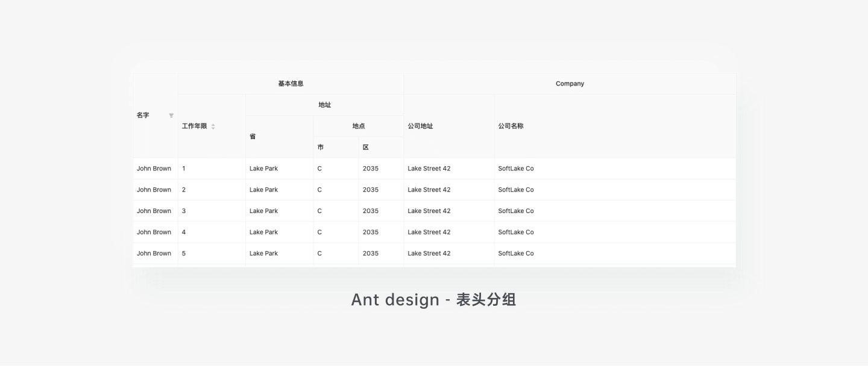Click work years value 3

(184, 211)
